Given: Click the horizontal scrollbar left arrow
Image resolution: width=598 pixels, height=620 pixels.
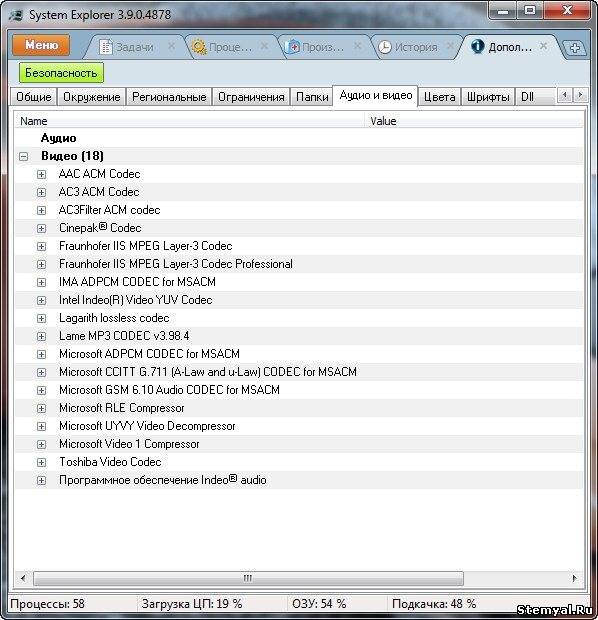Looking at the screenshot, I should (23, 578).
